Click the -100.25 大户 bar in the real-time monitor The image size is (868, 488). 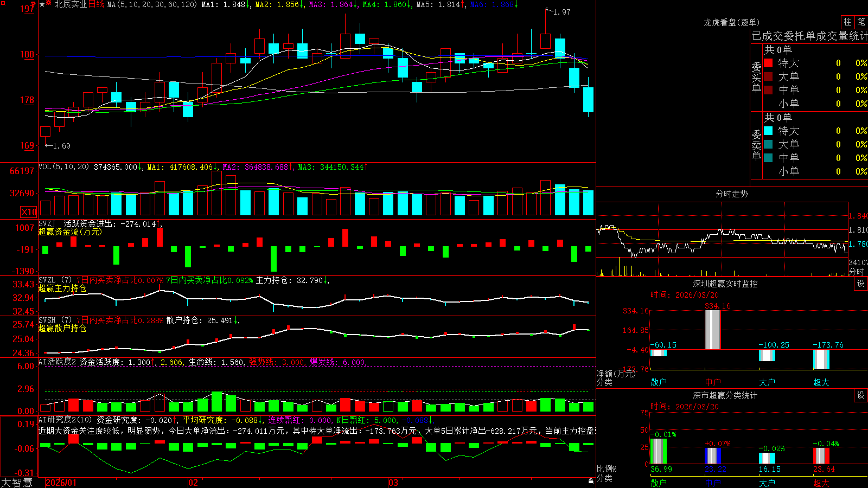[767, 355]
